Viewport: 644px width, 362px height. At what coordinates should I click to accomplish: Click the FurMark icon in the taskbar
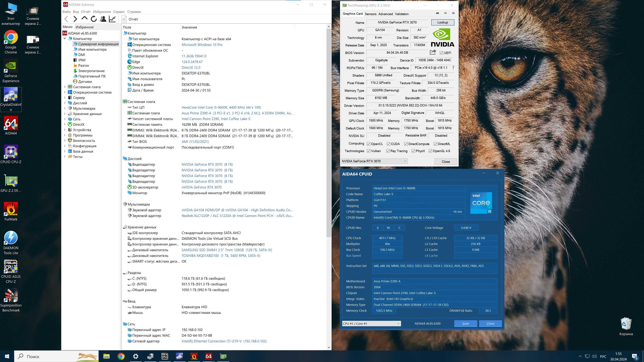[x=194, y=356]
